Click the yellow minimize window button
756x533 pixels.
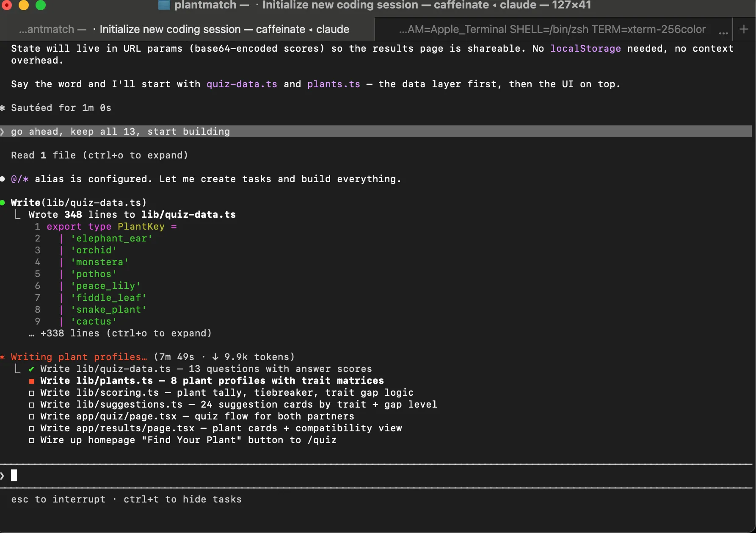[24, 5]
